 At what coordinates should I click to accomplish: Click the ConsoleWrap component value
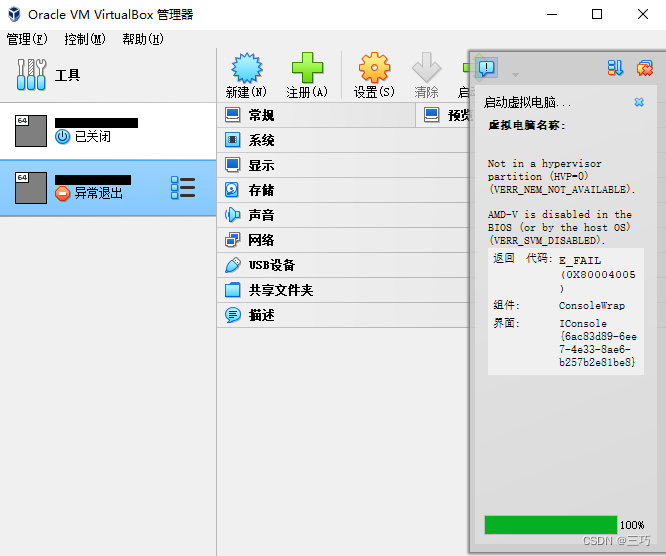(x=592, y=305)
